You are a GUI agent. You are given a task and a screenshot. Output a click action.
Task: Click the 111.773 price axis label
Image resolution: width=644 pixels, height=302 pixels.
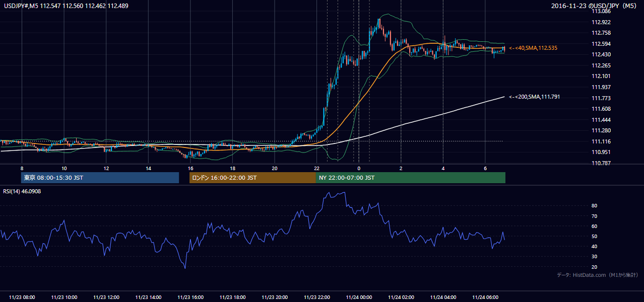click(x=601, y=98)
